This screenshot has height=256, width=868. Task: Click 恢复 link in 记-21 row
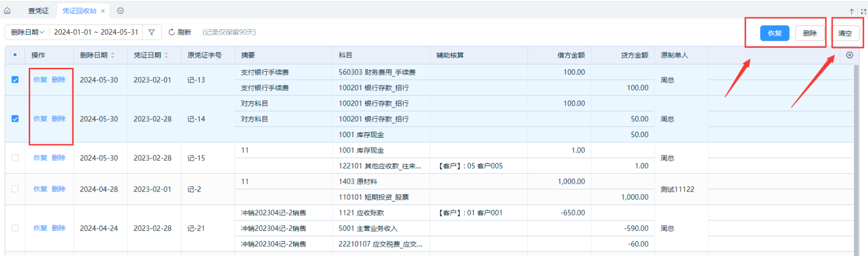pos(40,228)
